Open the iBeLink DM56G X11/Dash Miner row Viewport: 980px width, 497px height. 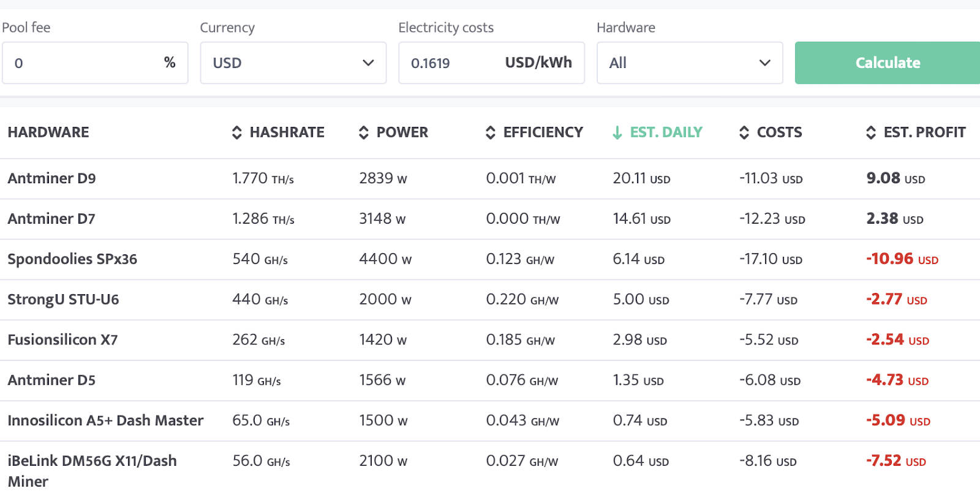point(490,469)
